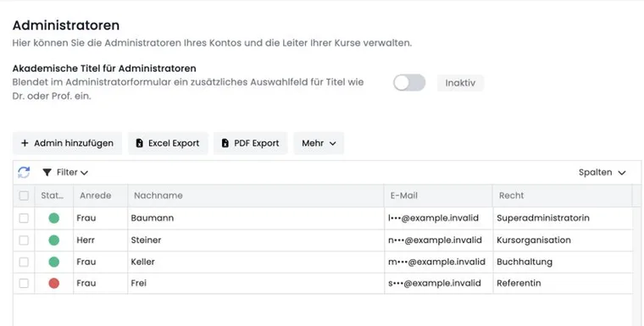Image resolution: width=644 pixels, height=326 pixels.
Task: Check the checkbox for Keller row
Action: pos(24,262)
